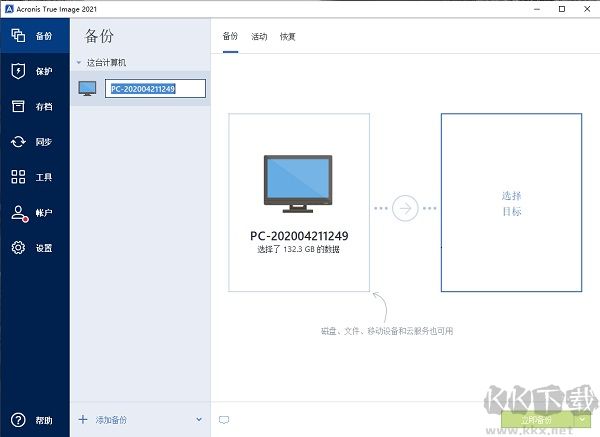This screenshot has height=437, width=600.
Task: Click the 存档 sidebar label
Action: pyautogui.click(x=44, y=106)
